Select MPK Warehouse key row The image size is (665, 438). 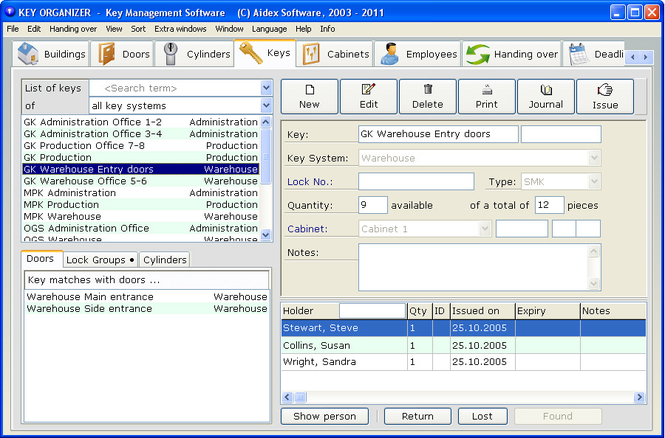[x=140, y=217]
